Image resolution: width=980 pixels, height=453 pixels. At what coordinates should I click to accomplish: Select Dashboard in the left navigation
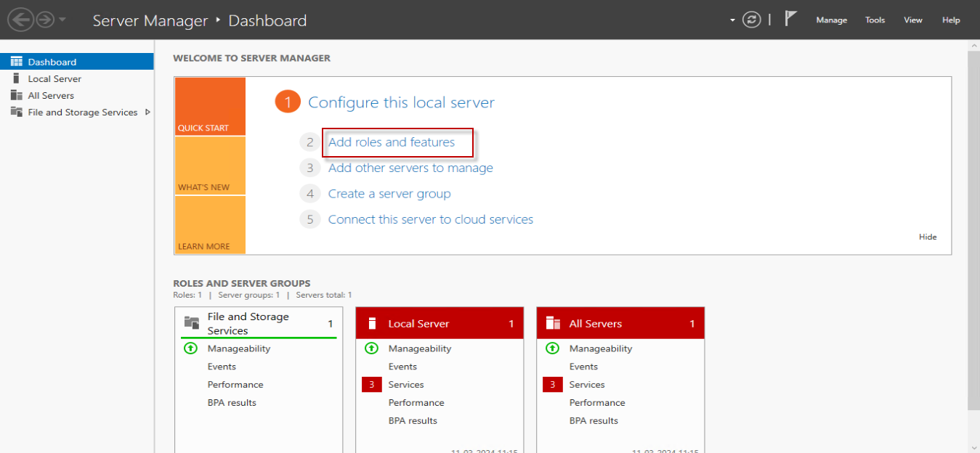[x=77, y=62]
